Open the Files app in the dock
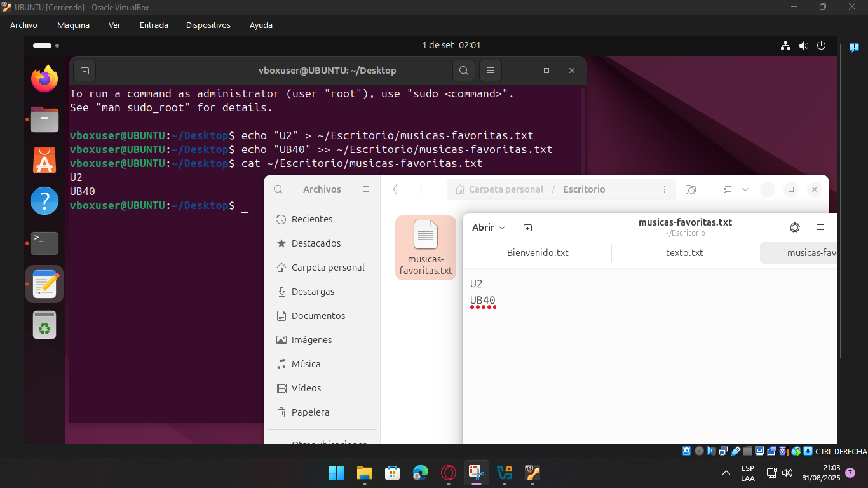 tap(44, 119)
